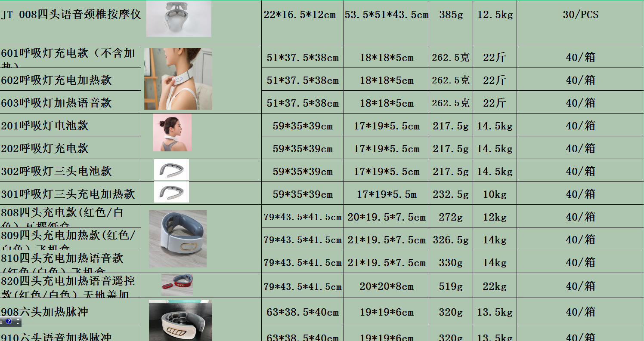The width and height of the screenshot is (644, 341).
Task: Select '79*43.5*41.5cm' in row 809
Action: pyautogui.click(x=303, y=239)
